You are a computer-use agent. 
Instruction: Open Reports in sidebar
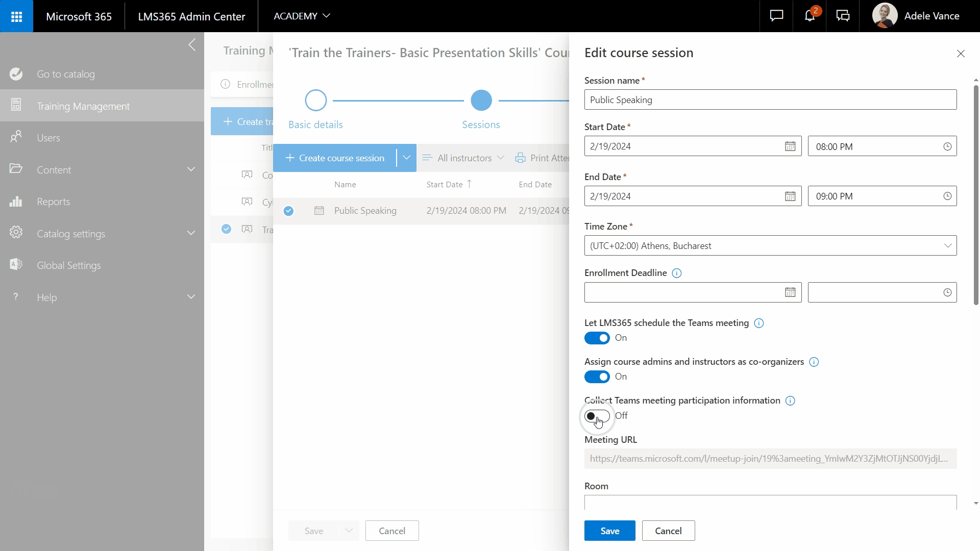(x=53, y=202)
